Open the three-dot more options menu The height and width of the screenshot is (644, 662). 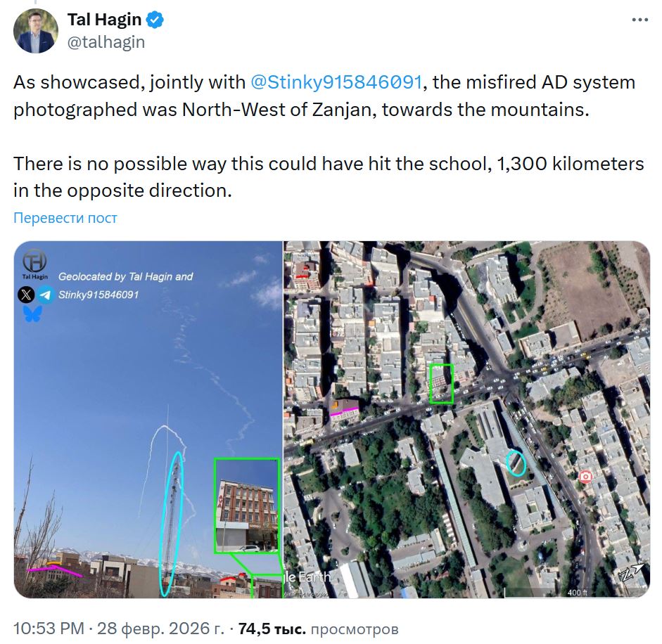[639, 20]
